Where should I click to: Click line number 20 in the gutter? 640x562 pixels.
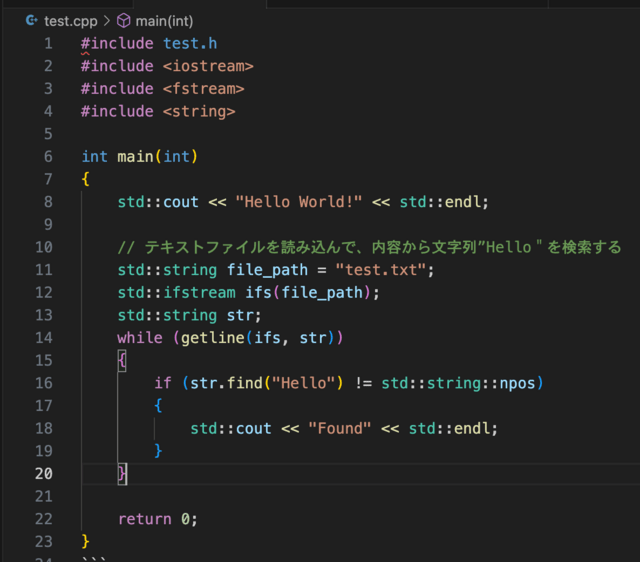[x=44, y=473]
